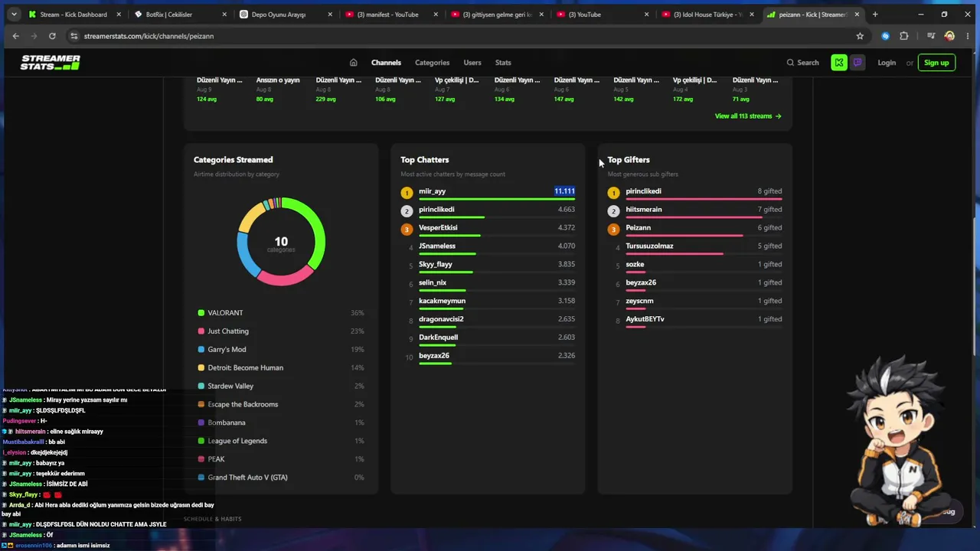Select Garry's Mod blue legend swatch
980x551 pixels.
(201, 350)
